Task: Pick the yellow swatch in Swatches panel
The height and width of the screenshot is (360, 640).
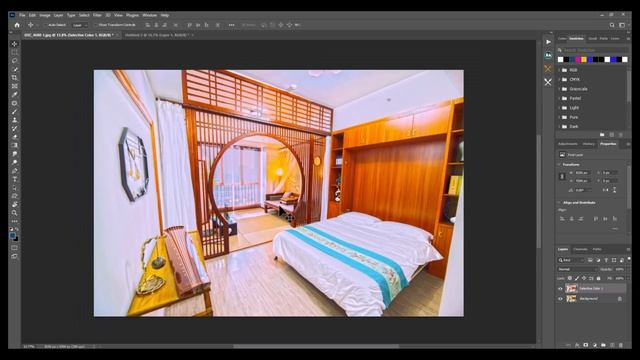Action: point(584,60)
